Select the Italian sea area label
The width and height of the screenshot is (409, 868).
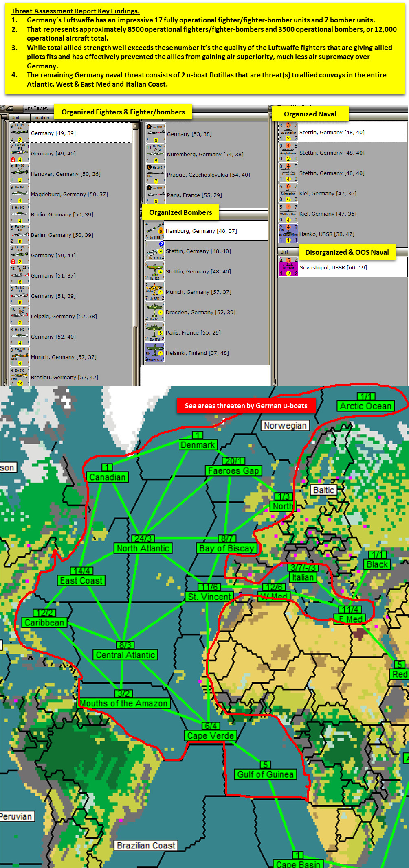pyautogui.click(x=303, y=577)
